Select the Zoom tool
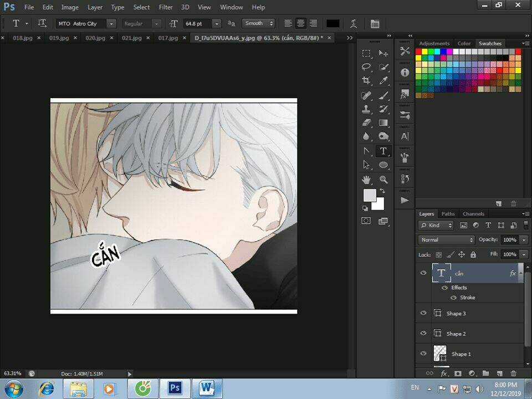 [x=383, y=178]
